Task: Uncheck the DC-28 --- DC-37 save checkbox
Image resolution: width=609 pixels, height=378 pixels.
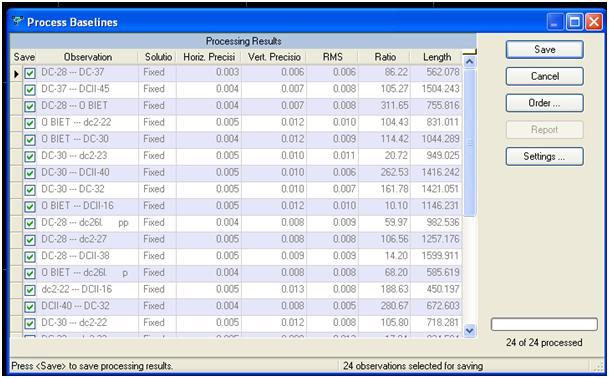Action: (x=30, y=73)
